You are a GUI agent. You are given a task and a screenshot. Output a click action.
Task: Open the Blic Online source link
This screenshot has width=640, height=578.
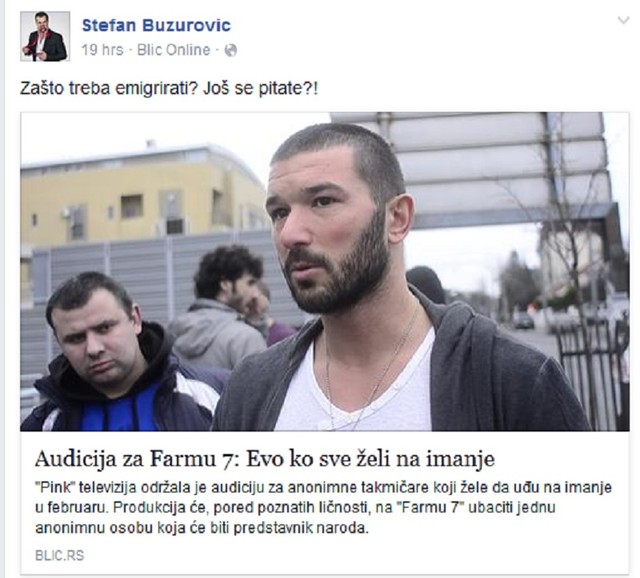pos(173,50)
